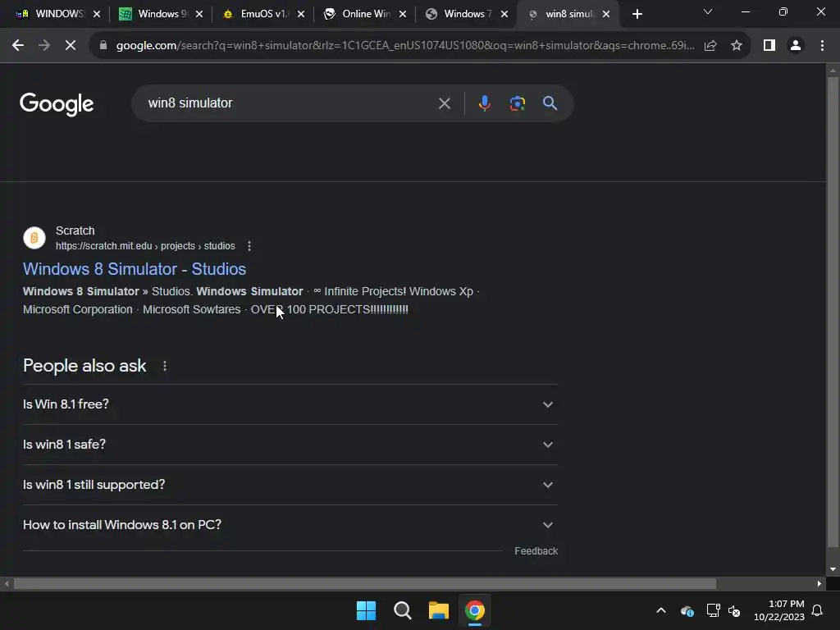Close the Windows 7 tab

[x=504, y=15]
